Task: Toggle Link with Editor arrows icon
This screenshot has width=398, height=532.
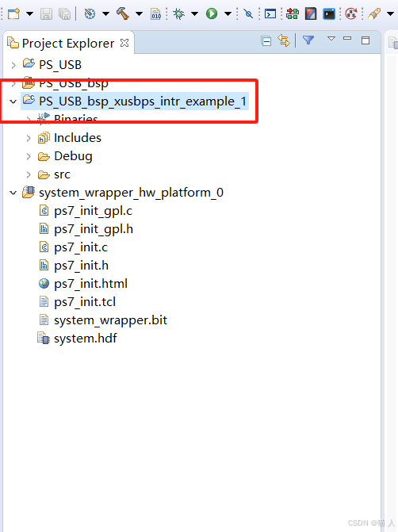Action: coord(284,40)
